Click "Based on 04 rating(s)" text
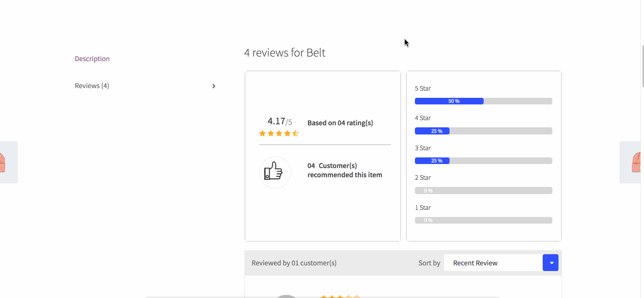Screen dimensions: 644x298 click(x=340, y=123)
